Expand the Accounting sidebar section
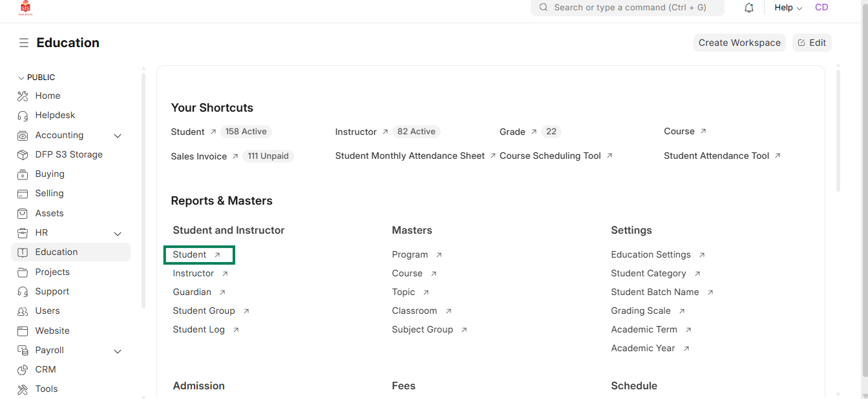The width and height of the screenshot is (868, 399). point(118,136)
